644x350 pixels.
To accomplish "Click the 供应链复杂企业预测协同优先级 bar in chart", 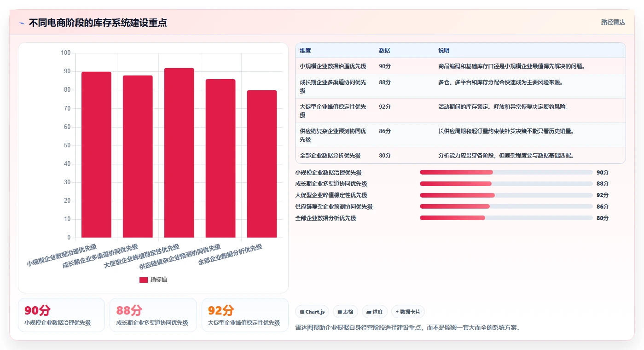I will (220, 158).
